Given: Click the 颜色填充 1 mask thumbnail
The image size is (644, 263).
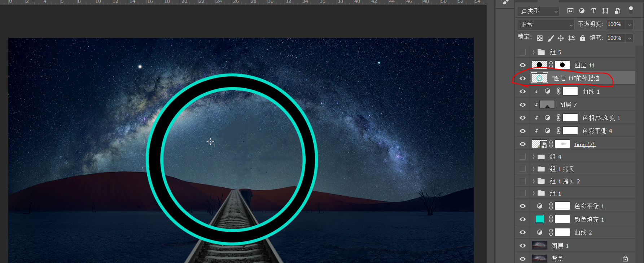Looking at the screenshot, I should tap(562, 219).
